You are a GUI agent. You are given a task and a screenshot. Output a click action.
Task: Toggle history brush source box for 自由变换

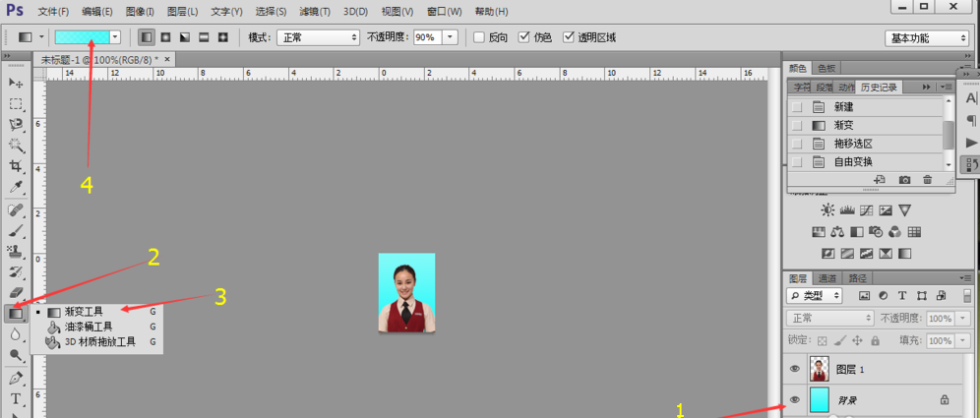click(x=797, y=162)
